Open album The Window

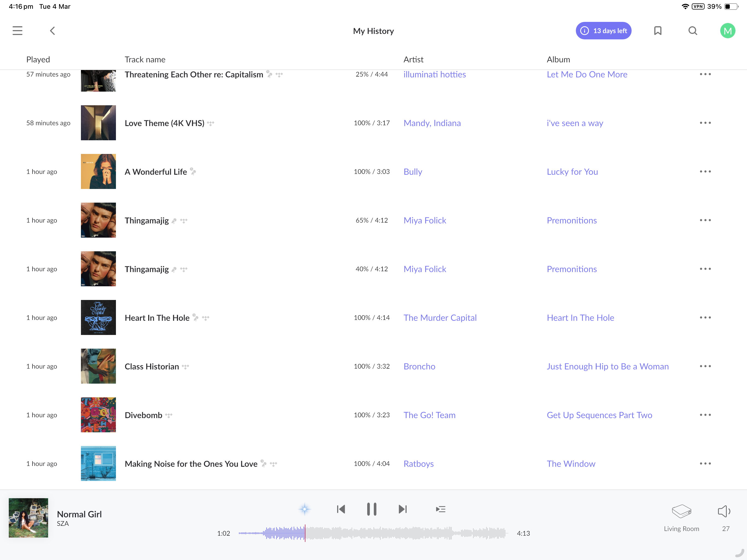coord(571,463)
